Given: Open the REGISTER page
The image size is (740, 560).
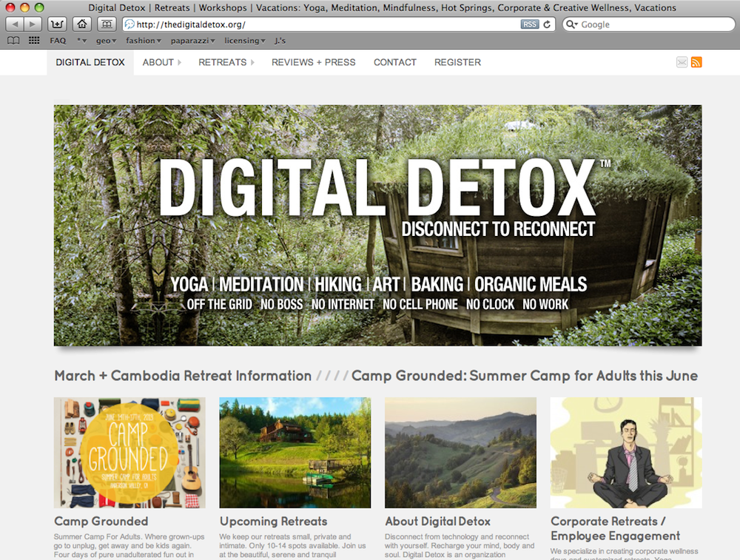Looking at the screenshot, I should click(458, 62).
